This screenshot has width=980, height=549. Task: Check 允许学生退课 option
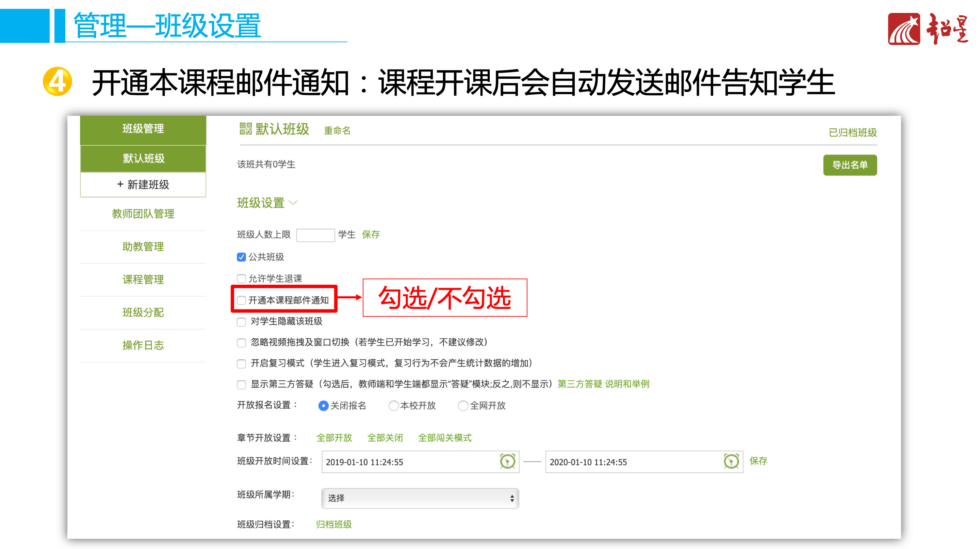pos(241,279)
